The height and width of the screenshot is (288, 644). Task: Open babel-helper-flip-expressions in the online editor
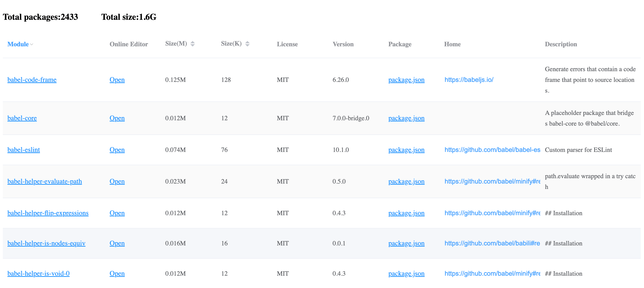coord(117,213)
